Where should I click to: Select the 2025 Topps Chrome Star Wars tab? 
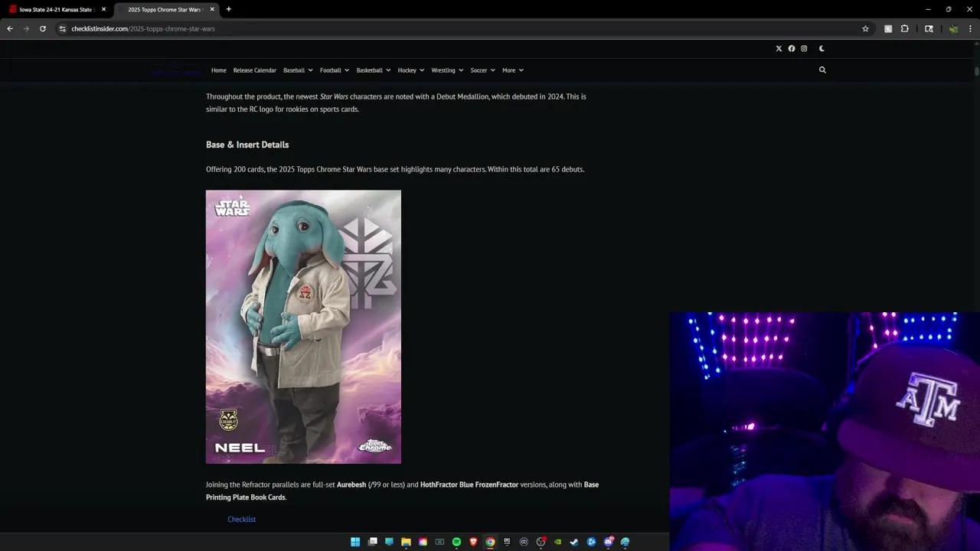pos(166,9)
